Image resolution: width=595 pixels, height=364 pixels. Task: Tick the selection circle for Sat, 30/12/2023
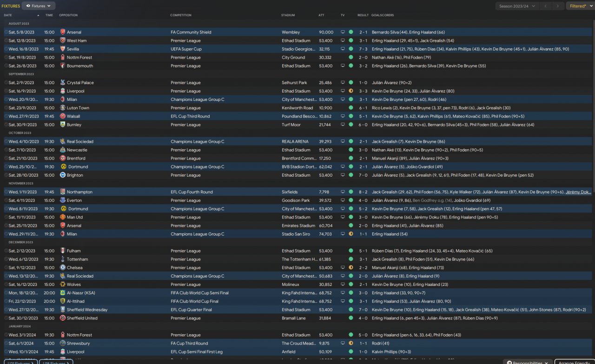(6, 318)
